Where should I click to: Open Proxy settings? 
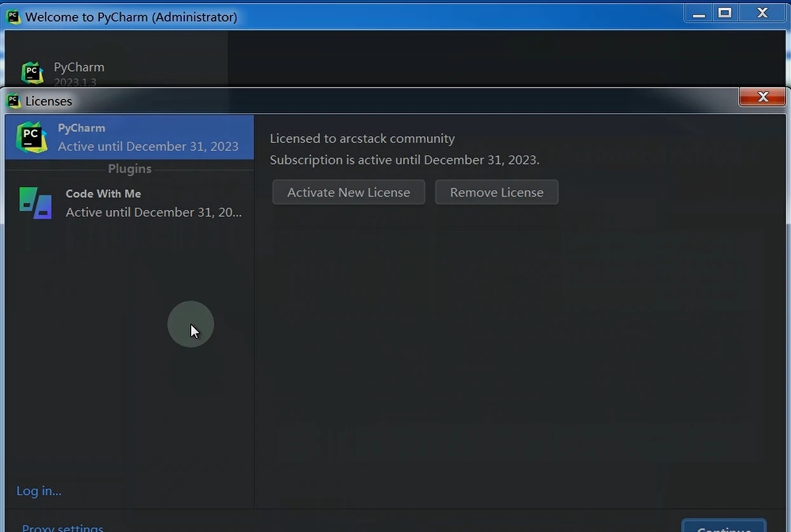[62, 527]
